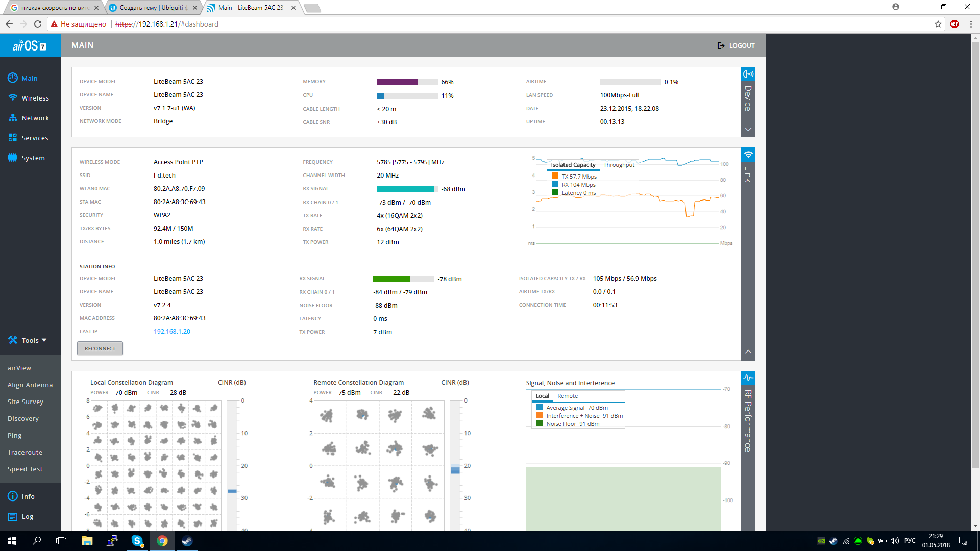980x551 pixels.
Task: Open the Speed Test tool
Action: coord(25,469)
